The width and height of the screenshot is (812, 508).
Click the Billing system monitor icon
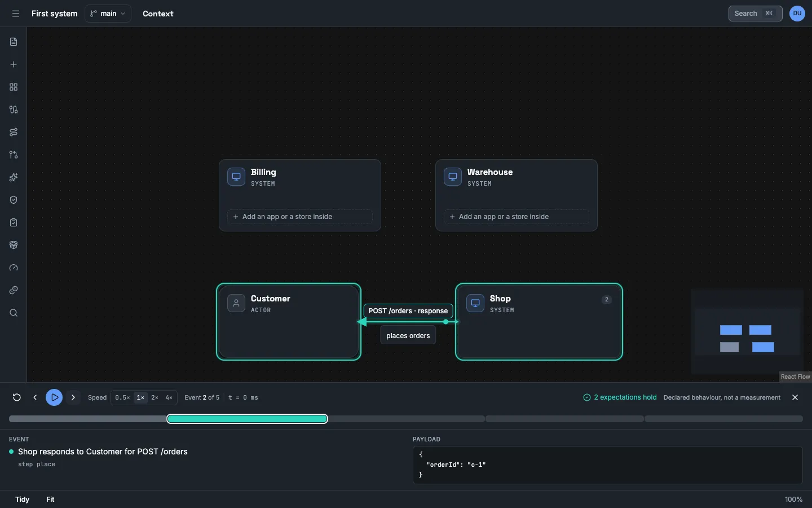[x=236, y=177]
